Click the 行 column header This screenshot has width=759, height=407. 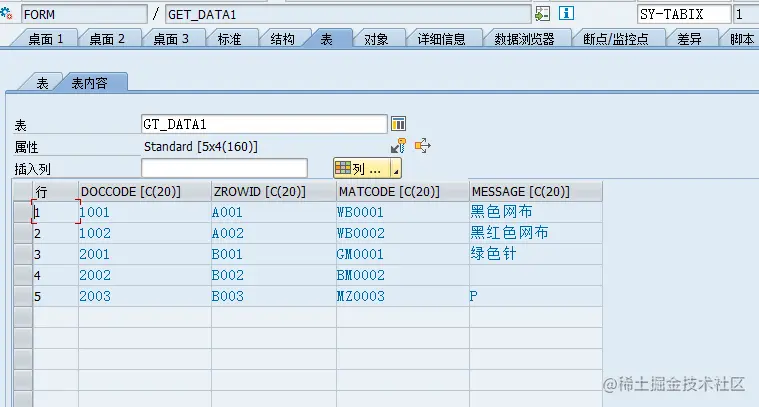tap(55, 192)
